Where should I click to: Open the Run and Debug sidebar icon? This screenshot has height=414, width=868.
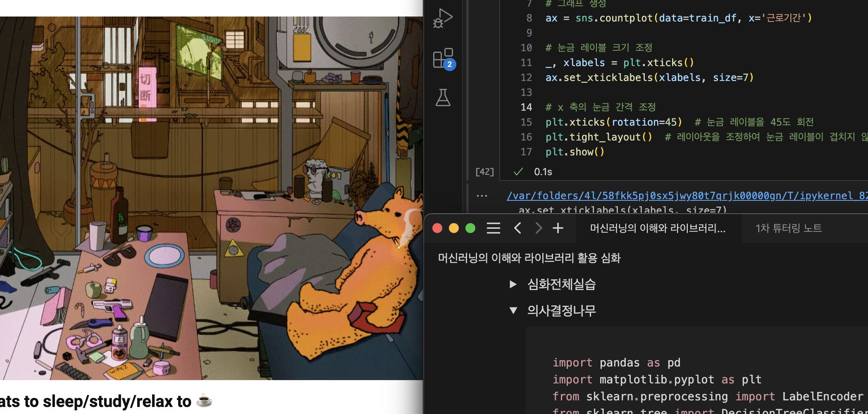pos(443,19)
